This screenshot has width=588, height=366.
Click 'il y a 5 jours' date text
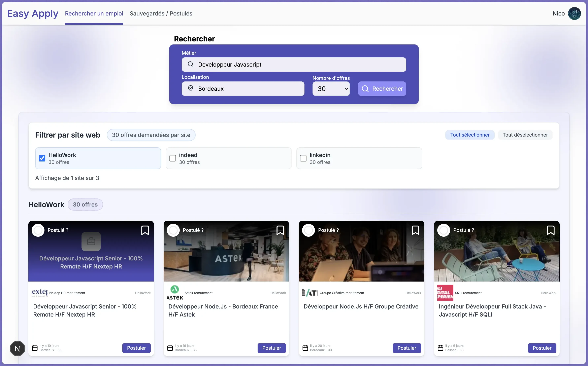click(454, 346)
